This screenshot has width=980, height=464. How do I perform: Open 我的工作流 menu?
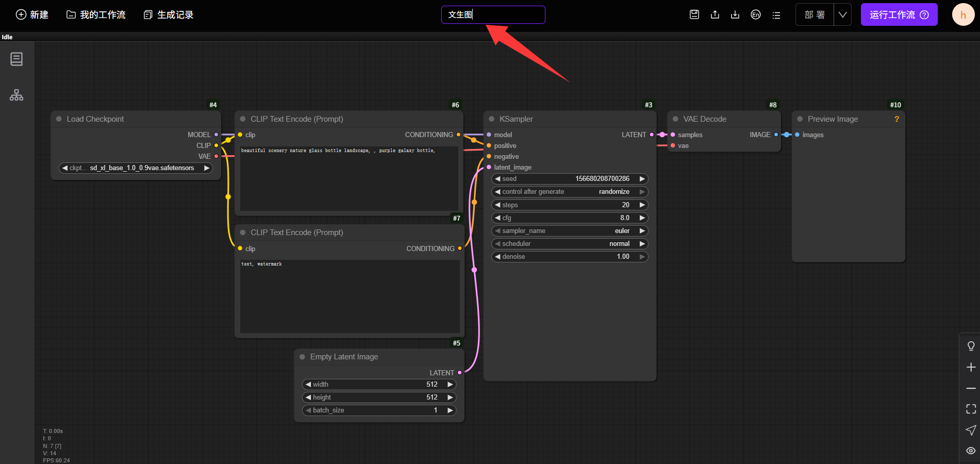click(x=96, y=14)
